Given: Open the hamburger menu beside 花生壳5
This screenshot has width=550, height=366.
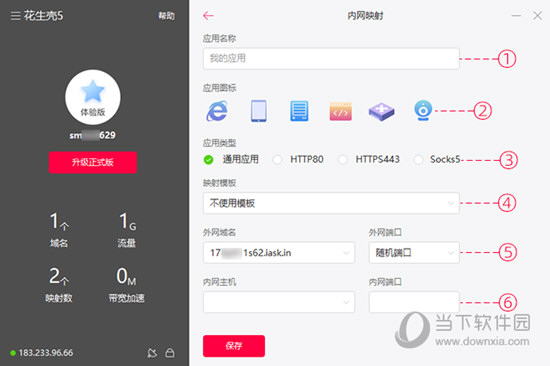Looking at the screenshot, I should (x=15, y=16).
